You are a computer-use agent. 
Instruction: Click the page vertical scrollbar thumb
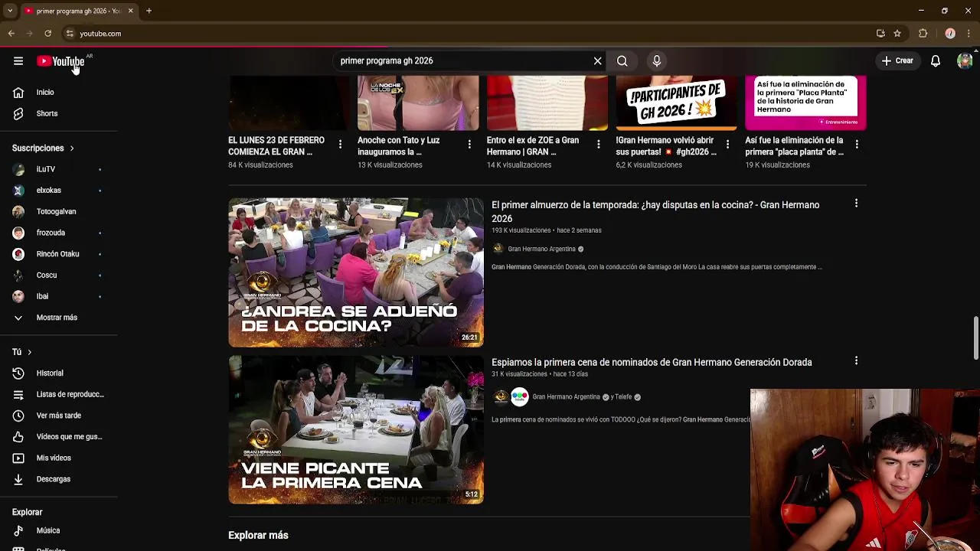[975, 337]
